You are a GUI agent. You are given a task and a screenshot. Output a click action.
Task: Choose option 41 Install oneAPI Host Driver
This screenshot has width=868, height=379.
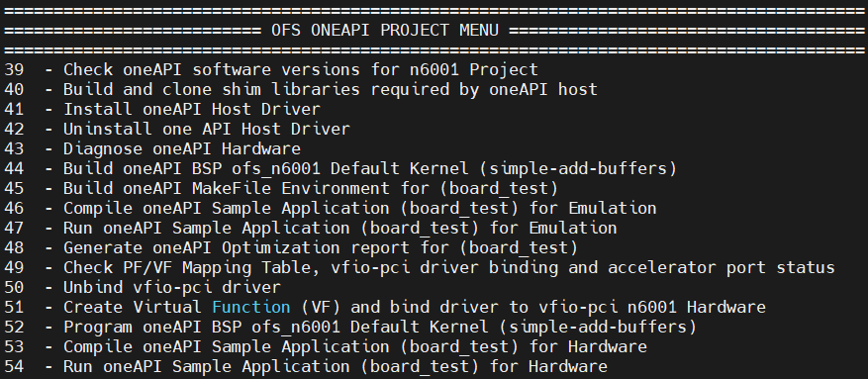[161, 109]
